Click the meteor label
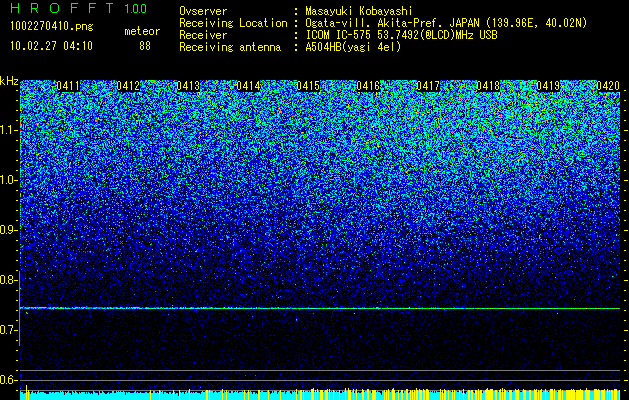629x400 pixels. [142, 31]
